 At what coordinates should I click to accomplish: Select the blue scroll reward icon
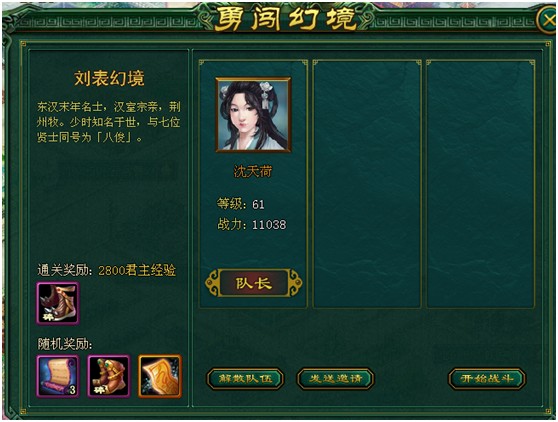coord(58,376)
